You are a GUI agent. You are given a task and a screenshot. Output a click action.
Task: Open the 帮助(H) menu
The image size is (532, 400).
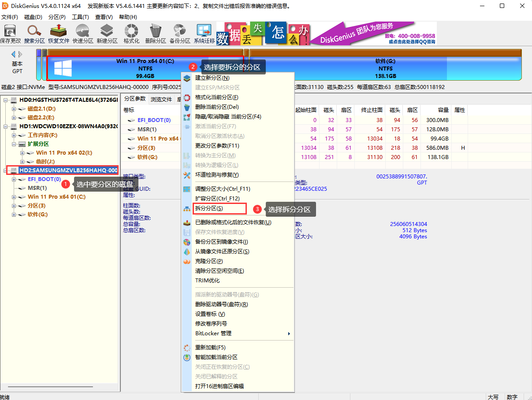tap(128, 17)
